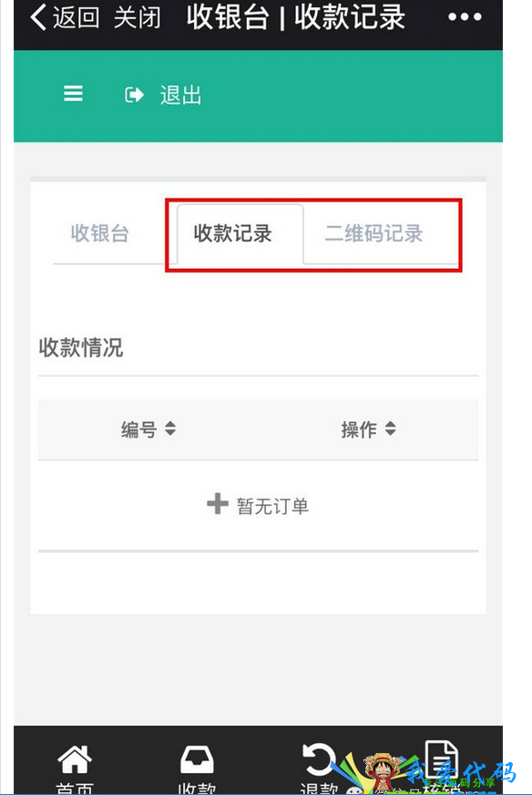This screenshot has height=795, width=532.
Task: Click the 暂无订单 text
Action: (x=272, y=506)
